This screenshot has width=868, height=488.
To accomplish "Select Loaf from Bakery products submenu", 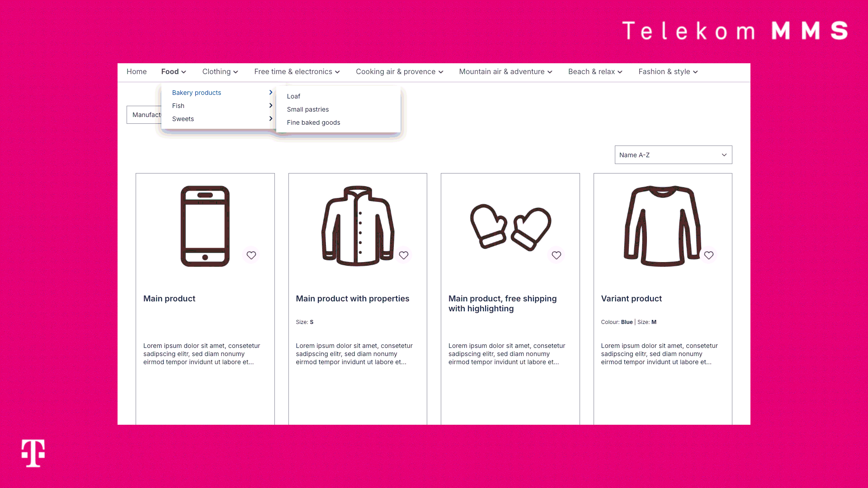I will (x=294, y=96).
